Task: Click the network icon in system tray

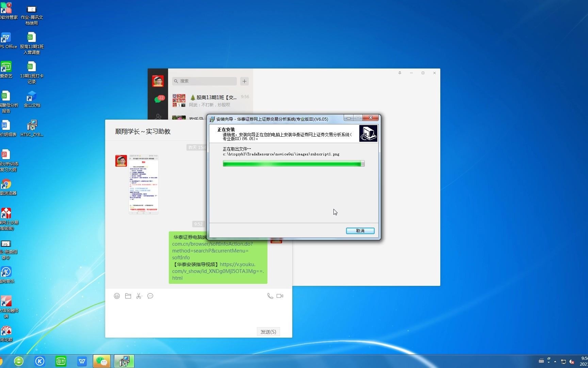Action: click(563, 362)
